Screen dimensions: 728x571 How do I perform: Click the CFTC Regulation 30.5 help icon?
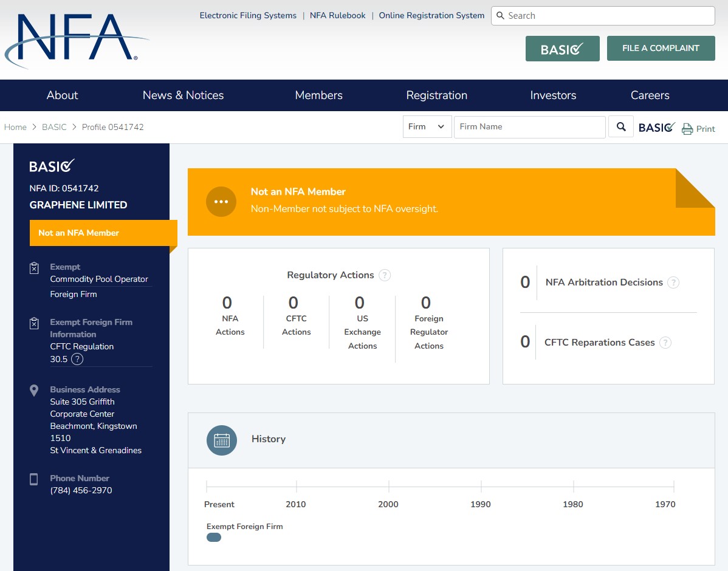[77, 359]
